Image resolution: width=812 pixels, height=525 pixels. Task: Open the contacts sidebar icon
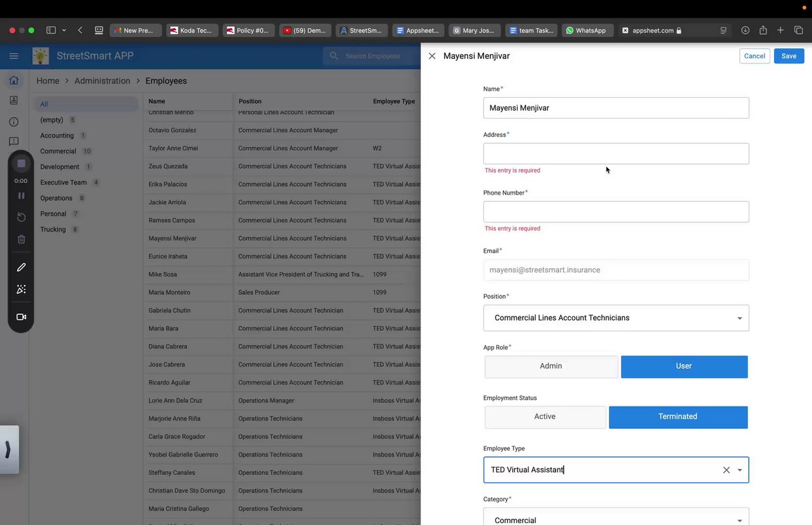[x=13, y=100]
